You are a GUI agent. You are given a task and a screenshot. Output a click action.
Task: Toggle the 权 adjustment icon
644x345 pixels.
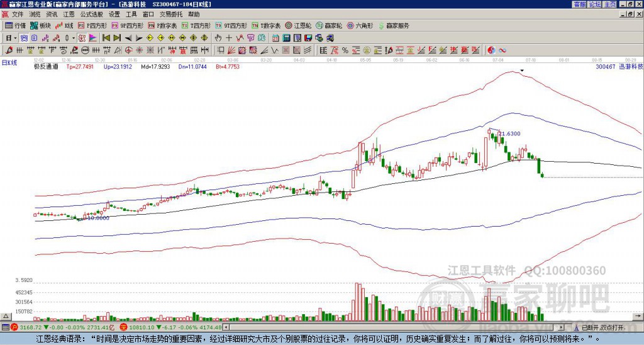82,38
